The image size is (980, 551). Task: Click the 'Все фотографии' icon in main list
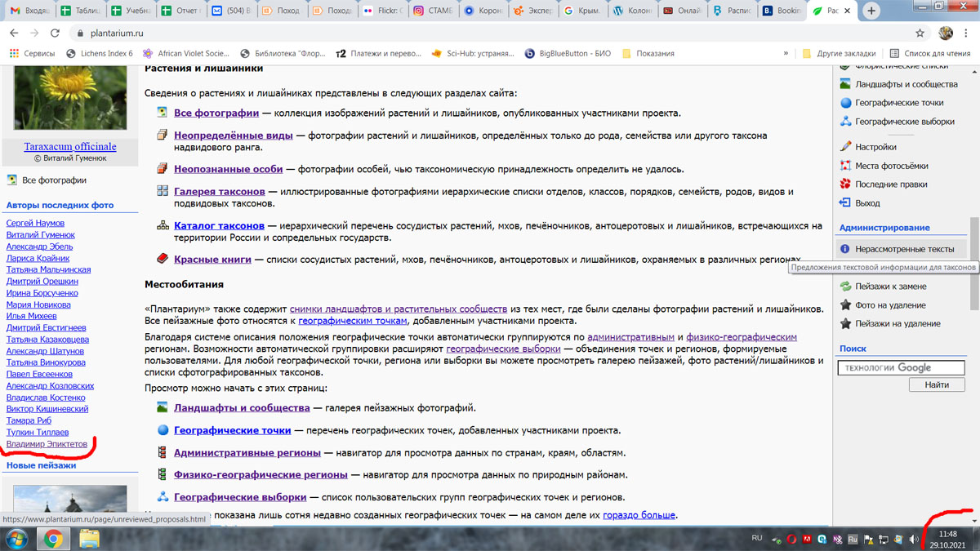tap(163, 113)
